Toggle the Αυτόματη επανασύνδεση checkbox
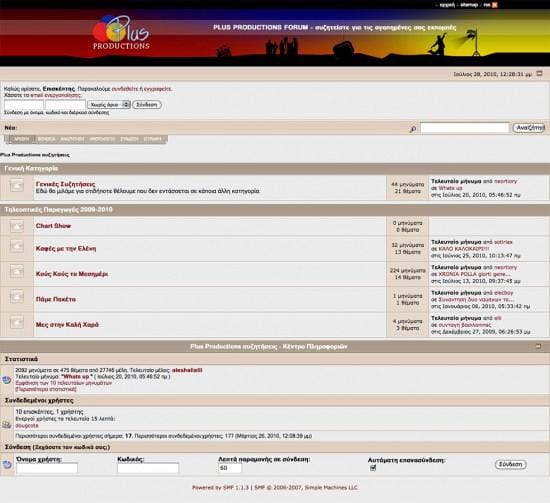Viewport: 550px width, 503px height. tap(373, 468)
